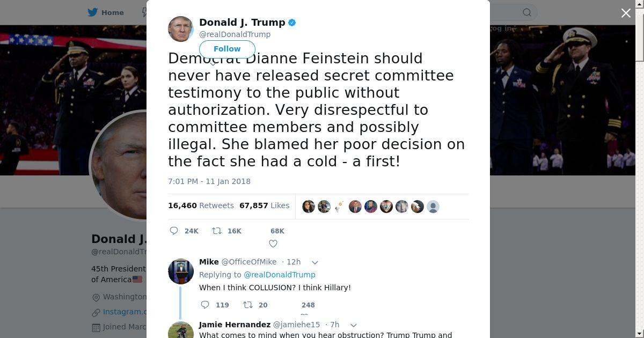Retweet Mike's reply with 20 retweets

point(248,305)
